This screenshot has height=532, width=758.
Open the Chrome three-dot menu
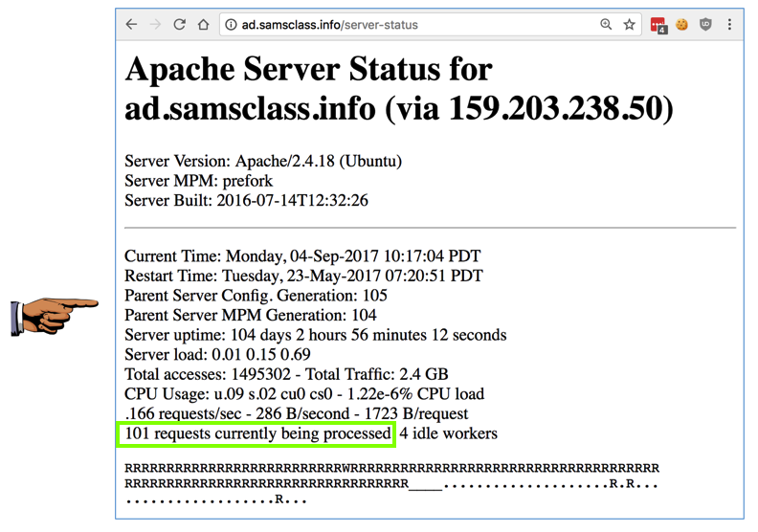coord(730,25)
